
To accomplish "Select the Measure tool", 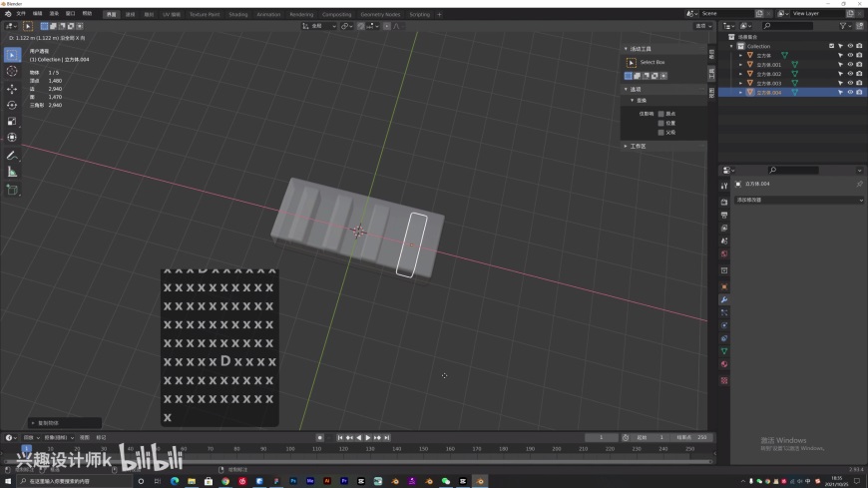I will tap(12, 173).
